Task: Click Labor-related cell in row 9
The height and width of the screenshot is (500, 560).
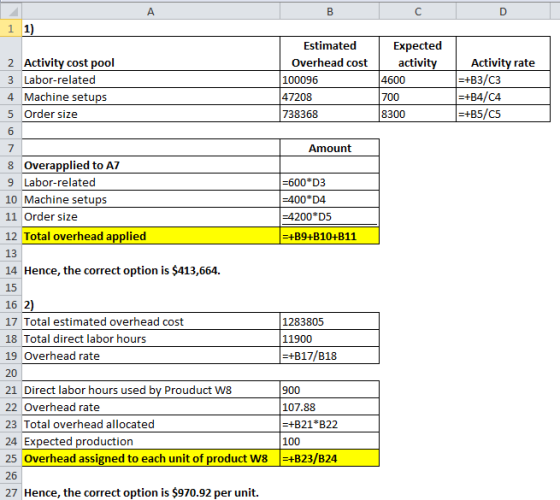Action: click(x=151, y=182)
